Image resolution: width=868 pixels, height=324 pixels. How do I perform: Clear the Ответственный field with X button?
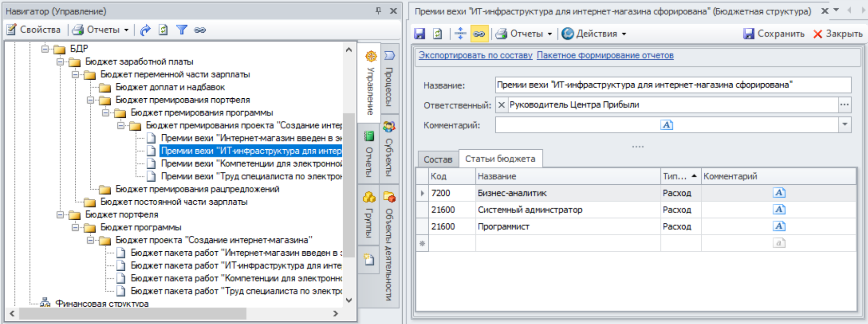pos(501,105)
